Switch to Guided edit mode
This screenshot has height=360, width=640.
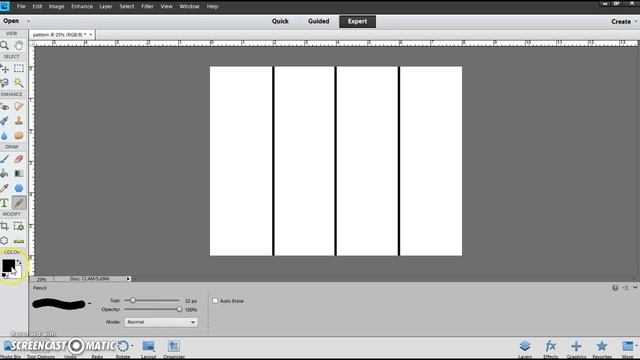318,21
